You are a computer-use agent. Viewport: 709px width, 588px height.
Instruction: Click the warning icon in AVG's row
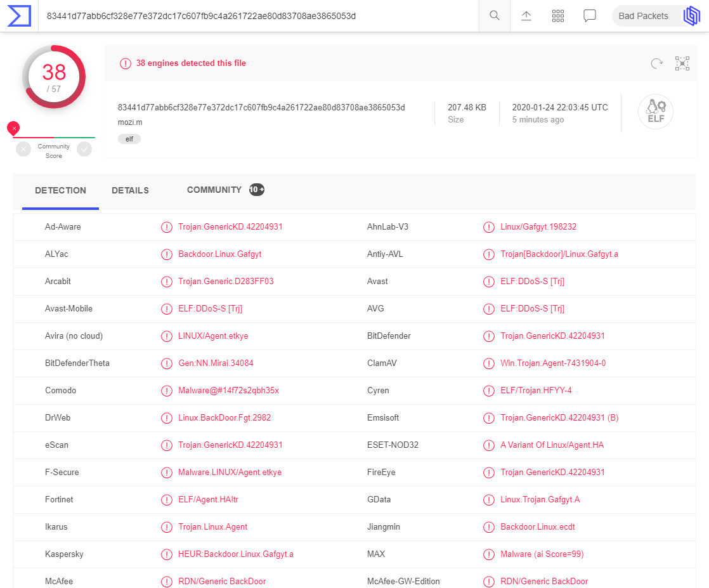coord(489,309)
